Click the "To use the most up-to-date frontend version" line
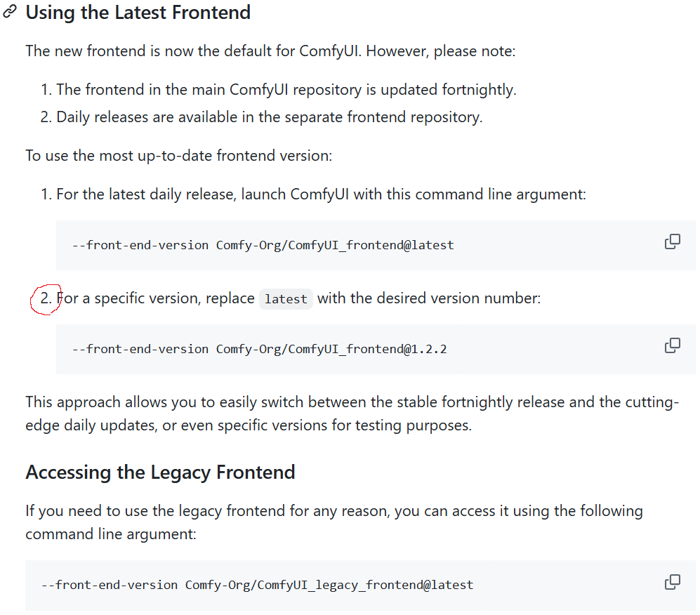700x615 pixels. point(178,155)
